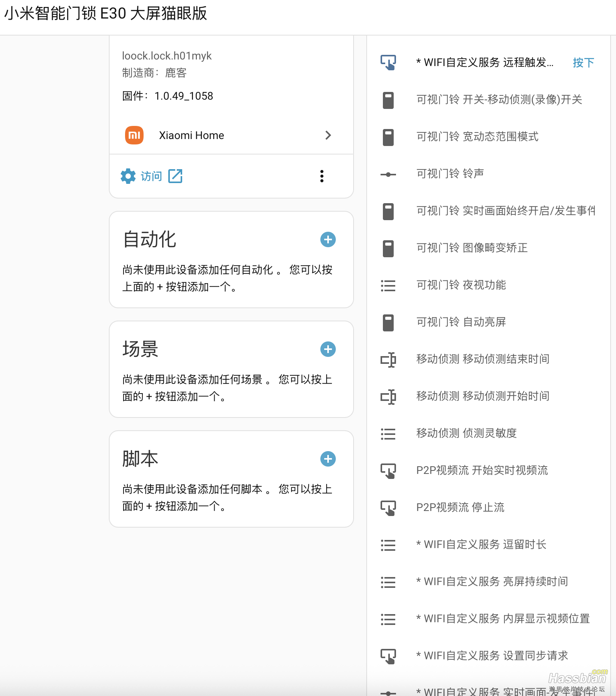Click the text-field icon for 移动侦测结束时间
Viewport: 616px width, 696px height.
coord(388,360)
